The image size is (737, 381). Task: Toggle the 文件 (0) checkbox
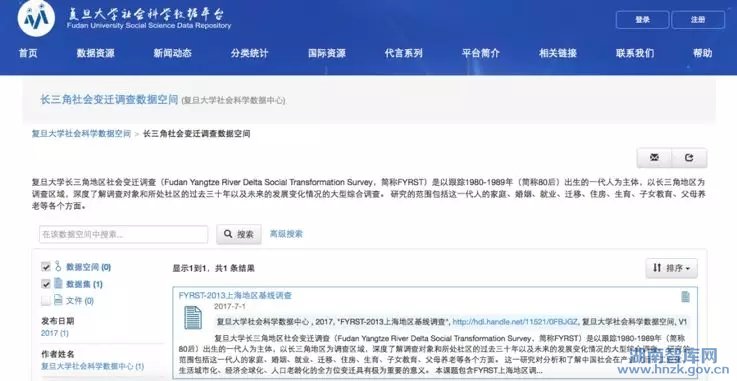46,301
